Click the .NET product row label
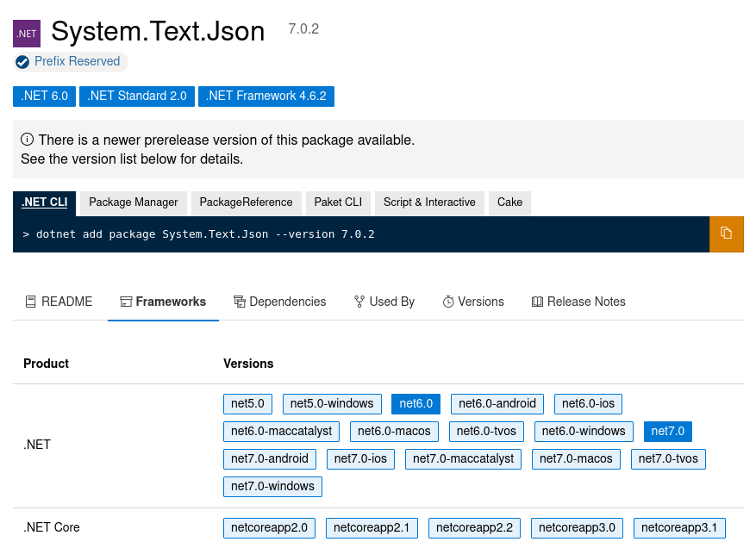This screenshot has height=548, width=756. coord(37,445)
